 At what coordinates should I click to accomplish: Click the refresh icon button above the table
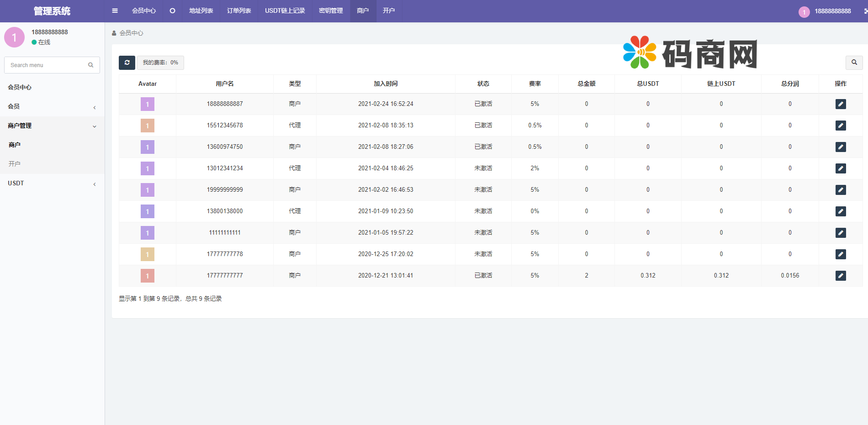click(127, 63)
